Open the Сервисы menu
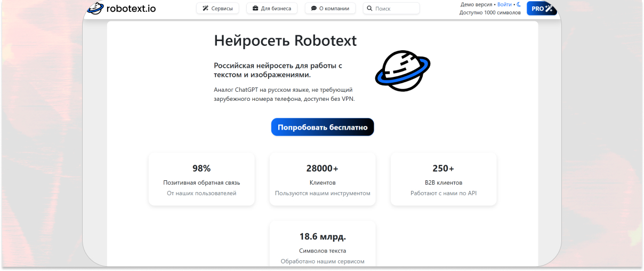This screenshot has height=271, width=644. tap(218, 9)
